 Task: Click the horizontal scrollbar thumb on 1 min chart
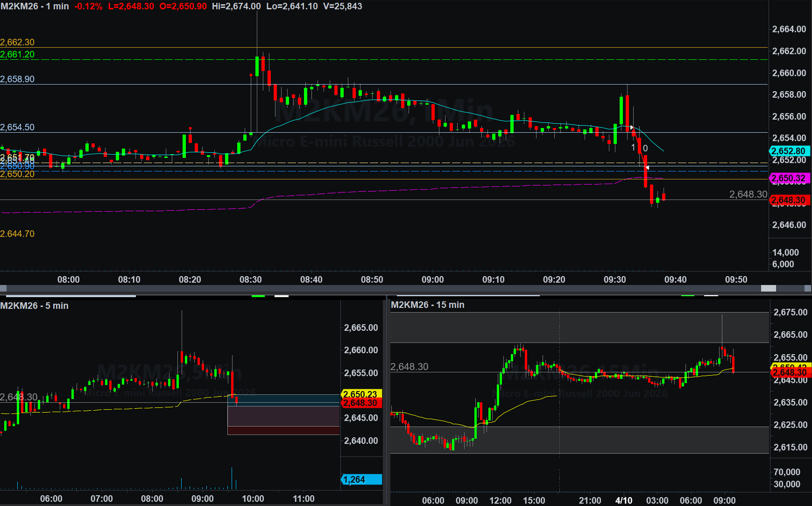[x=768, y=288]
